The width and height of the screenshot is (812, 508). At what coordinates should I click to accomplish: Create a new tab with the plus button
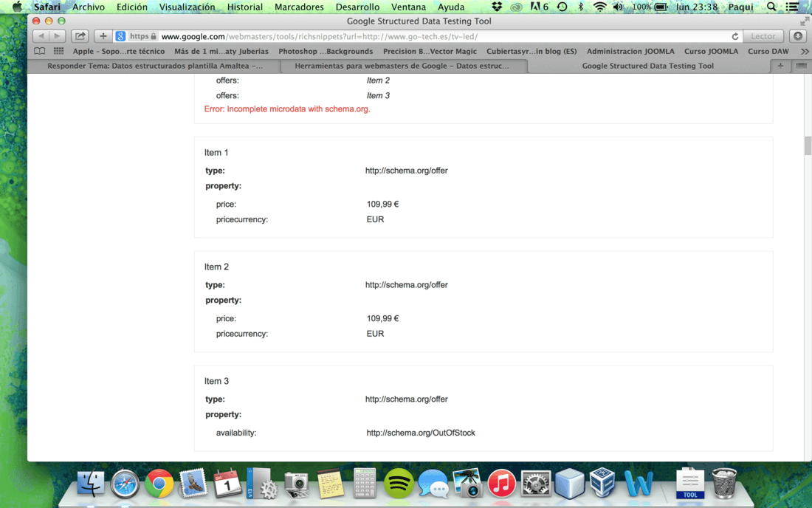pos(780,66)
